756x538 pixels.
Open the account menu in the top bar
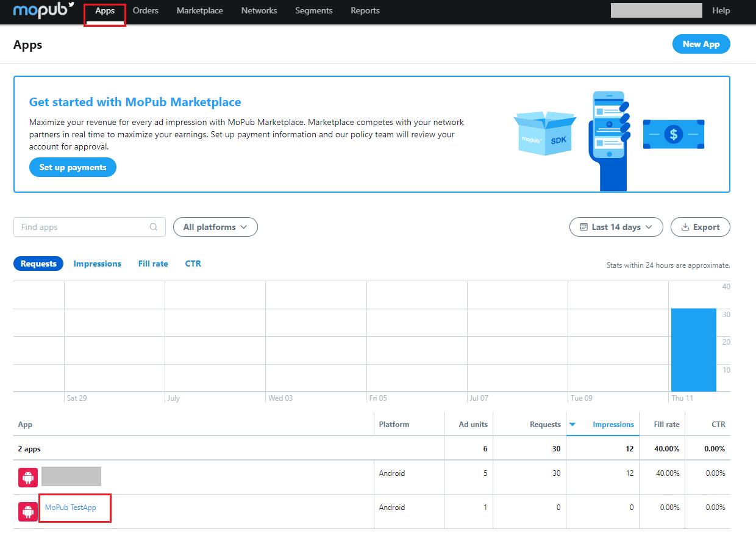[x=657, y=10]
